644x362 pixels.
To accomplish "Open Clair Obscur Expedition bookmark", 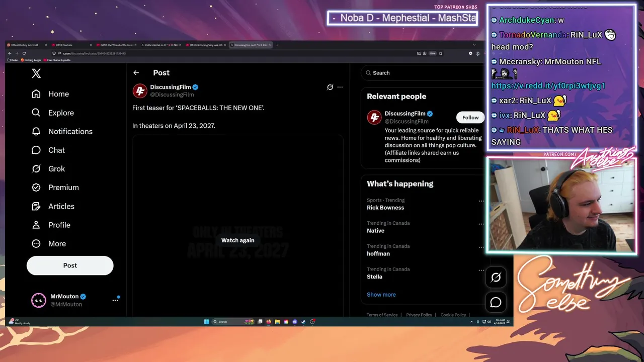I will tap(58, 60).
